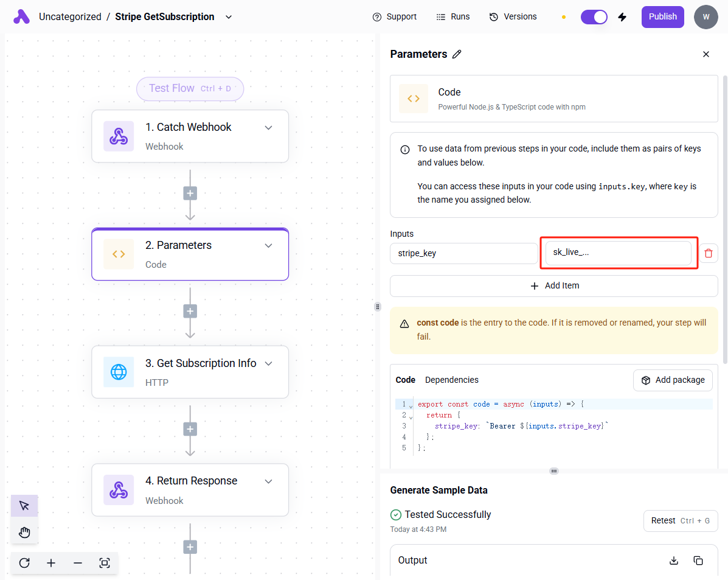Open the Runs page
The height and width of the screenshot is (580, 728).
[x=453, y=17]
